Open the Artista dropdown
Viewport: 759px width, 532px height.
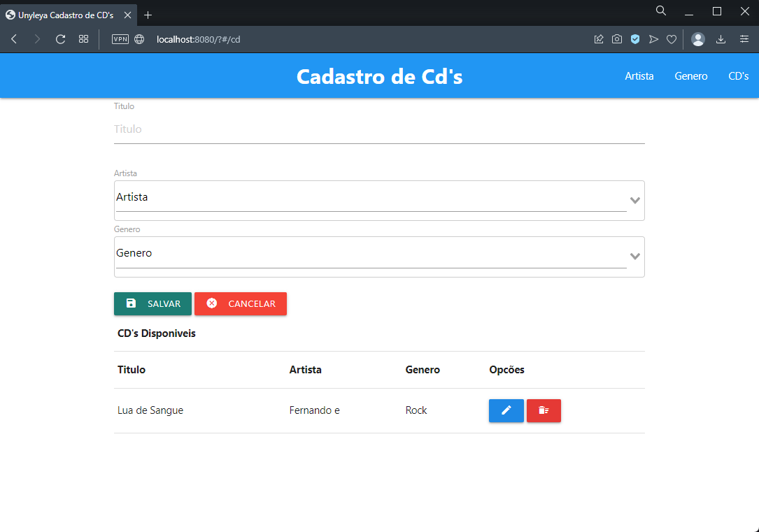[634, 200]
